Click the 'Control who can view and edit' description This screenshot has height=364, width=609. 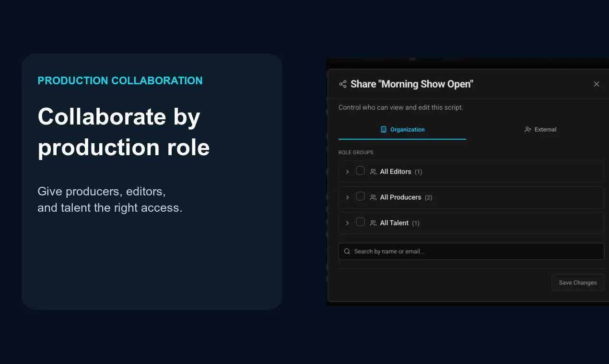click(x=401, y=107)
